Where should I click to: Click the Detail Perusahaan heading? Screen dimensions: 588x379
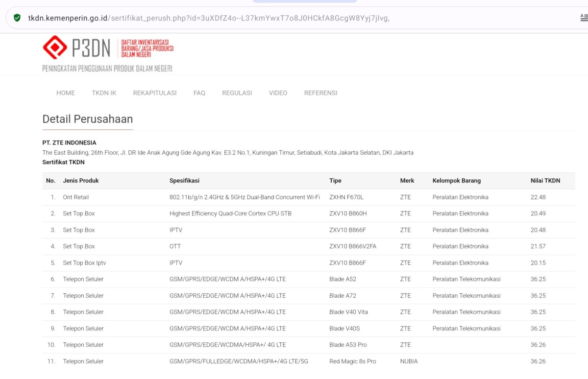pyautogui.click(x=88, y=119)
